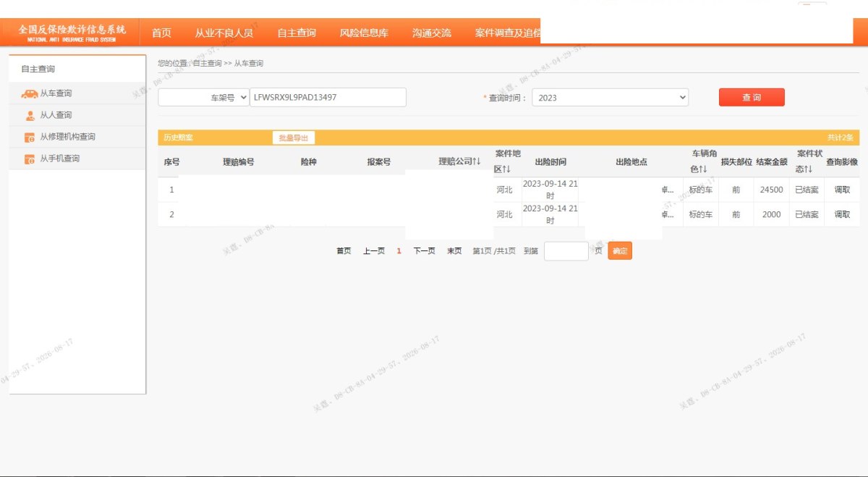The image size is (868, 477).
Task: Go to 下一页 in pagination
Action: click(425, 251)
